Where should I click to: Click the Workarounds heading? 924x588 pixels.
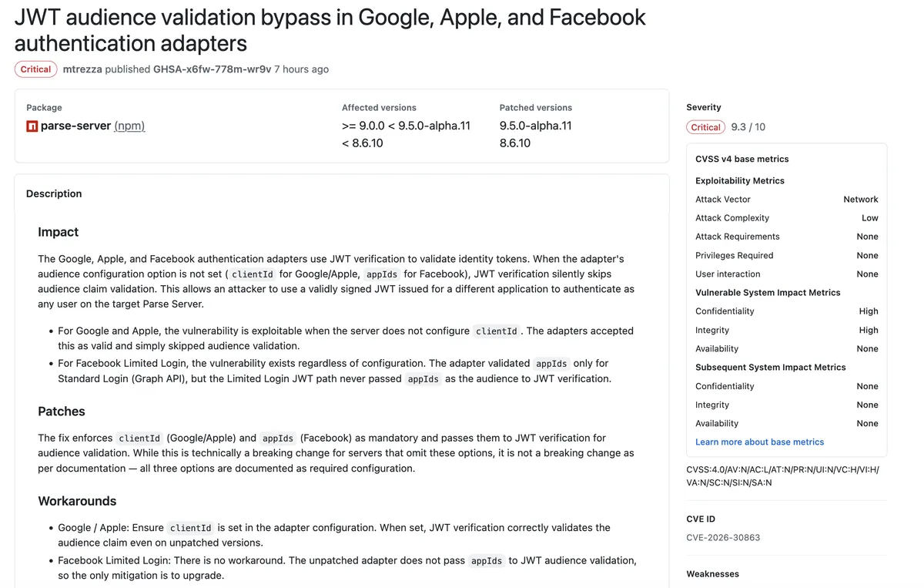(77, 501)
